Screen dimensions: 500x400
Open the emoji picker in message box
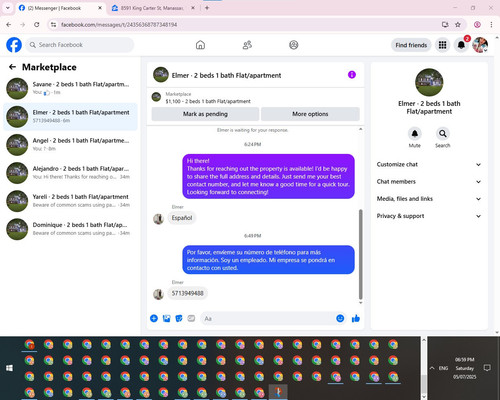tap(340, 318)
